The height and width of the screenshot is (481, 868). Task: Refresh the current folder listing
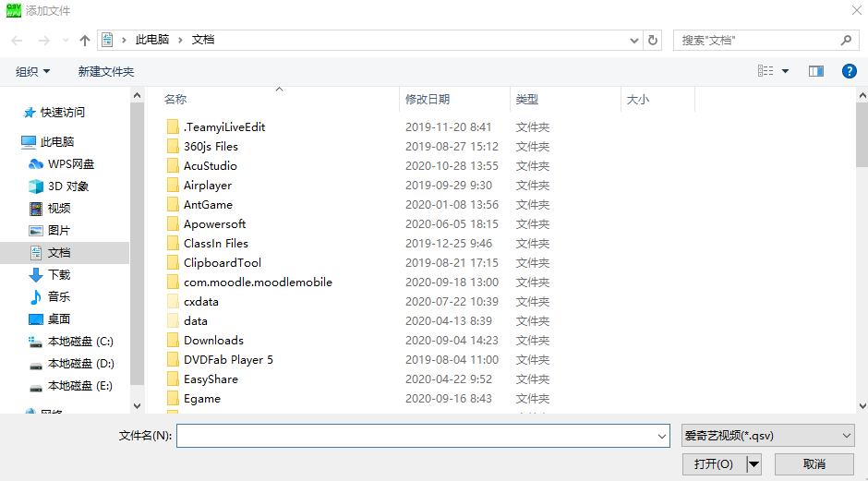(x=654, y=41)
